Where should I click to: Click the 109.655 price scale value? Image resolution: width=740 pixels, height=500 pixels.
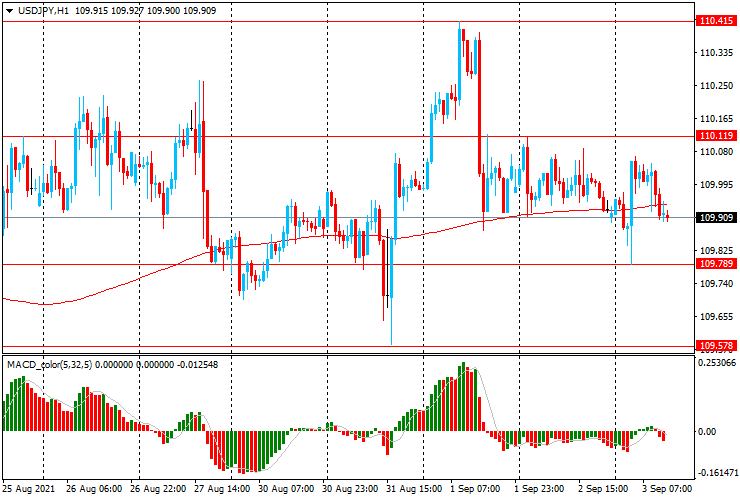click(717, 316)
